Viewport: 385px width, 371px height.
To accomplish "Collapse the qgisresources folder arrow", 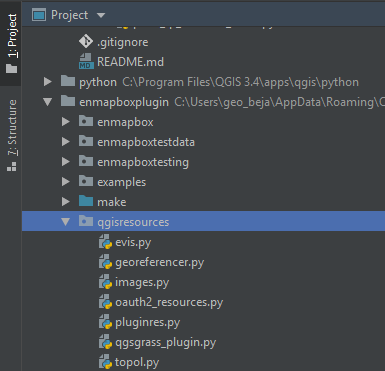I will coord(66,222).
